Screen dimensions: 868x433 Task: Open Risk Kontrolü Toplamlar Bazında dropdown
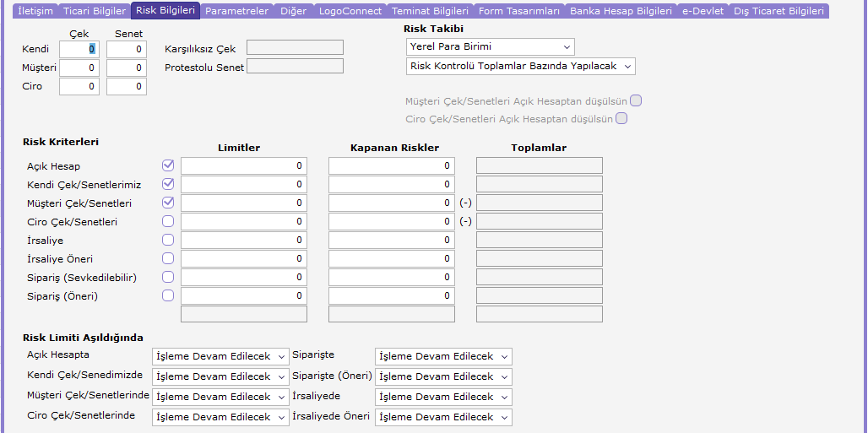pyautogui.click(x=520, y=66)
